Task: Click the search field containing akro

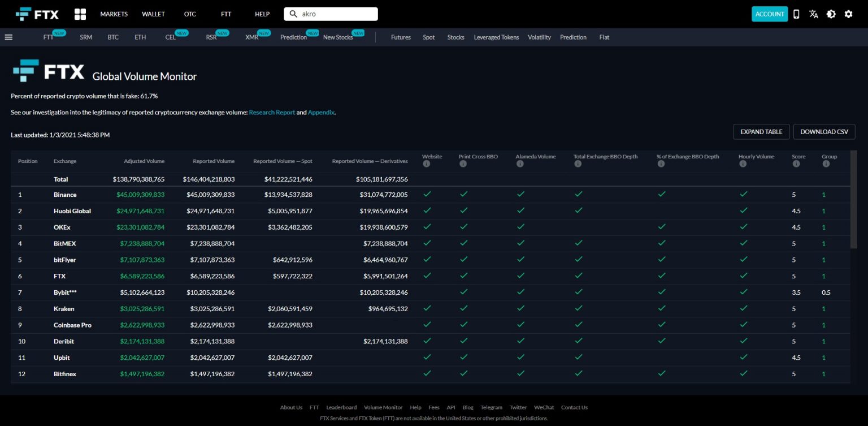Action: pyautogui.click(x=331, y=14)
